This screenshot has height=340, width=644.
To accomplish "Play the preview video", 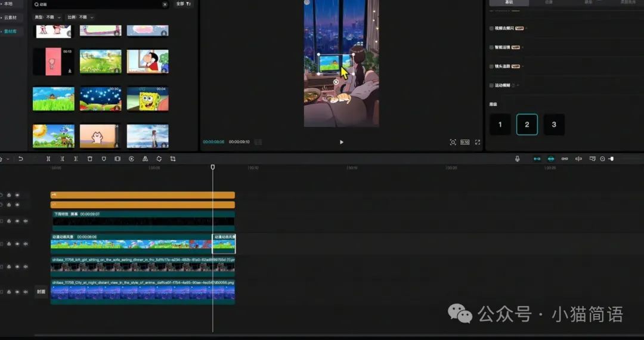I will tap(341, 142).
